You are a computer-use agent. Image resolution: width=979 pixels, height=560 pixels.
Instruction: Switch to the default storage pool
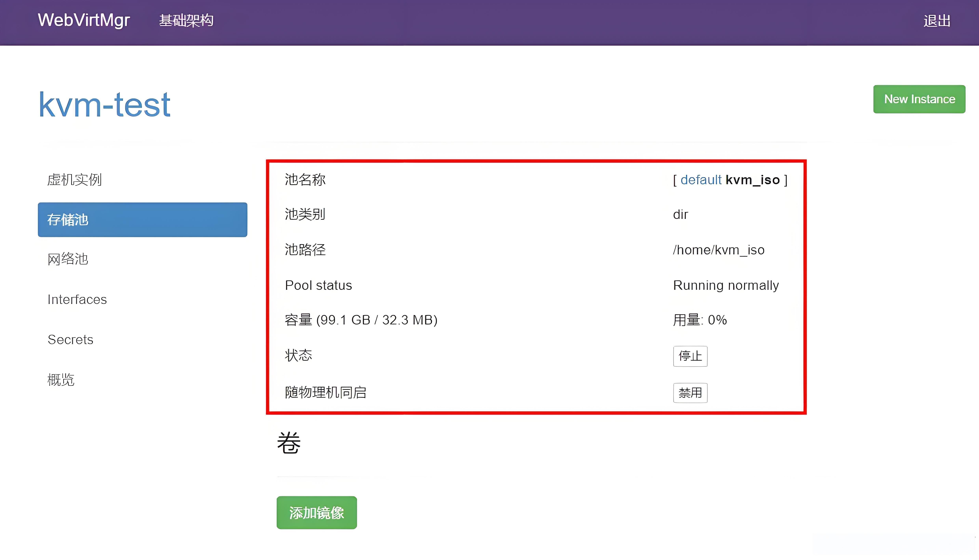pyautogui.click(x=701, y=180)
